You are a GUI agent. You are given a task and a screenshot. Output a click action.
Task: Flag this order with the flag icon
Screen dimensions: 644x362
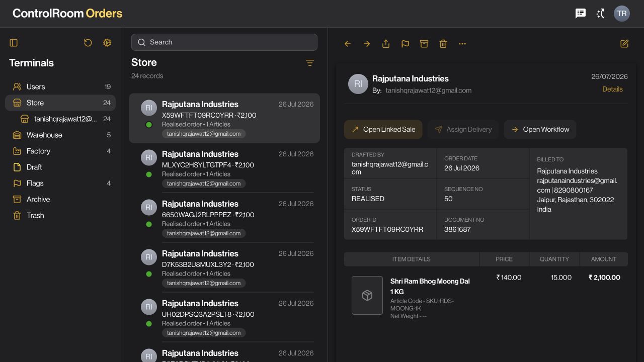[405, 44]
